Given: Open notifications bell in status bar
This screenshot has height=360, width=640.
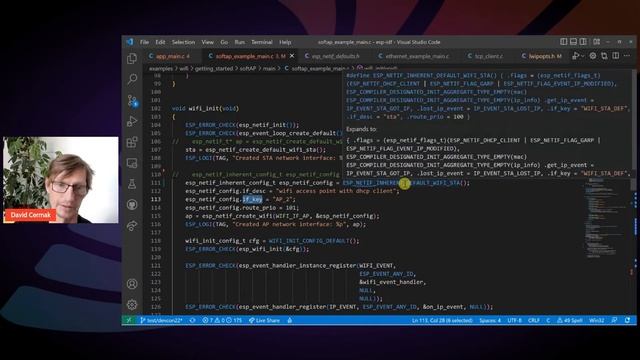Looking at the screenshot, I should tap(627, 320).
